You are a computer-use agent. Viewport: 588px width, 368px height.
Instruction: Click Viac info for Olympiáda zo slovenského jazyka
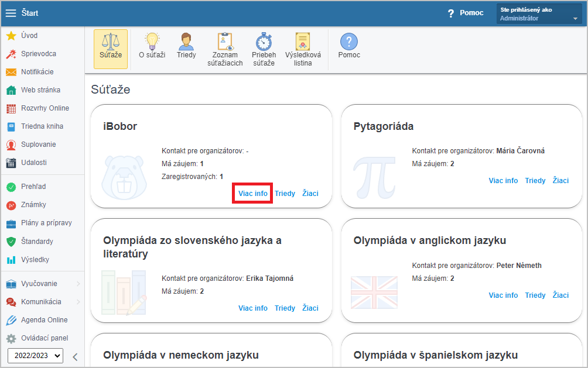[x=253, y=308]
